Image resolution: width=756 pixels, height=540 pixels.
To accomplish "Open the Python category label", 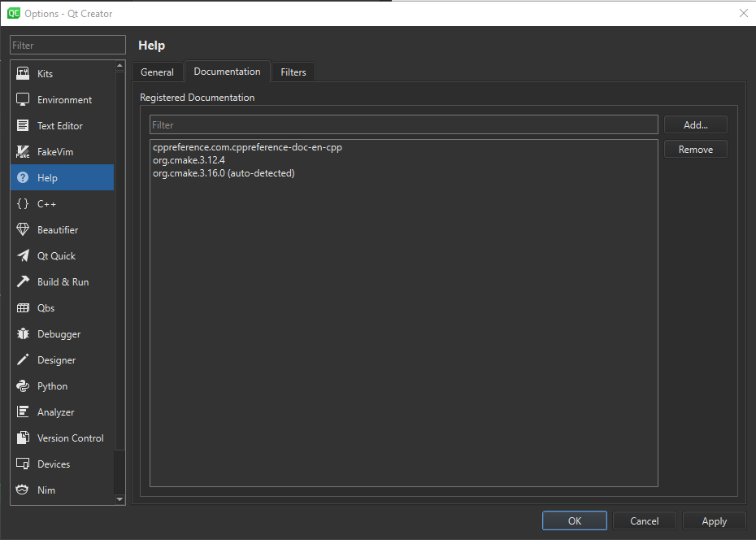I will [53, 385].
